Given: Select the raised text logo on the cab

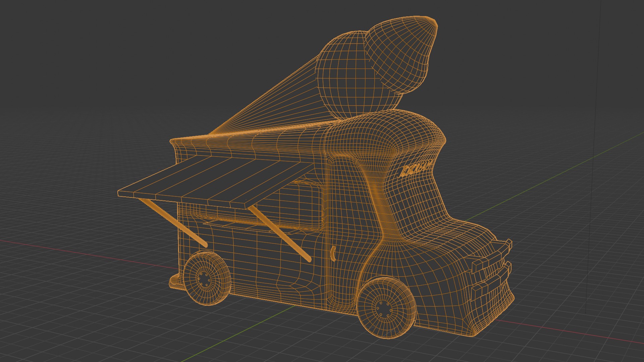Looking at the screenshot, I should (415, 169).
